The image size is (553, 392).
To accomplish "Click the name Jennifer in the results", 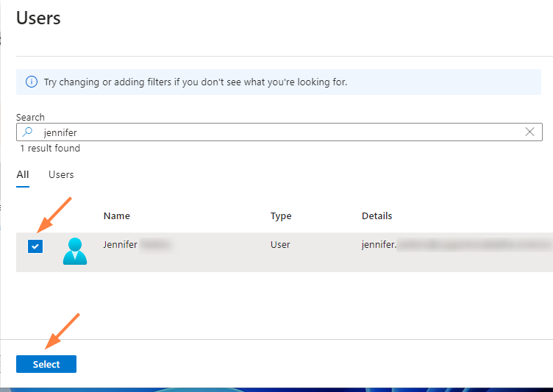I will [121, 245].
